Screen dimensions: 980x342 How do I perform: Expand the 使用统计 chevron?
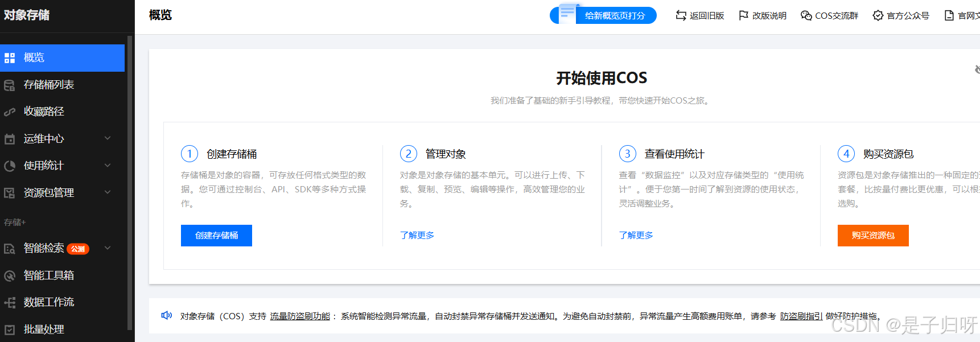tap(108, 166)
